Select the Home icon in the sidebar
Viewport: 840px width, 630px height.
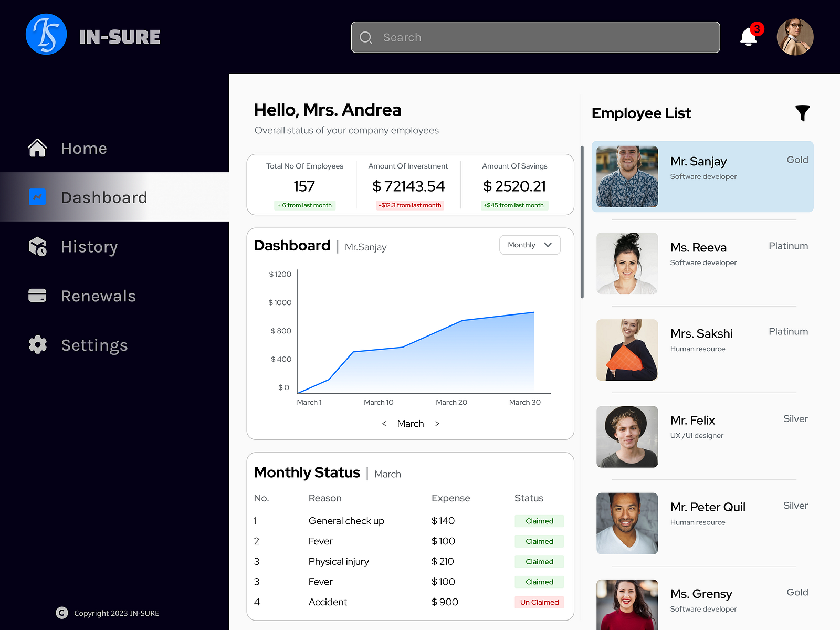tap(37, 148)
